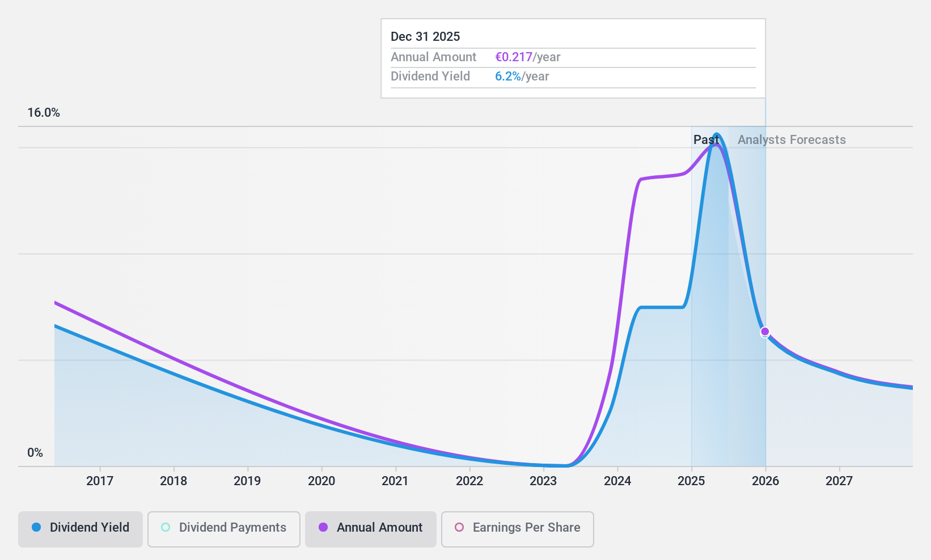Click the Analysts Forecasts label
Viewport: 931px width, 560px height.
pyautogui.click(x=792, y=140)
